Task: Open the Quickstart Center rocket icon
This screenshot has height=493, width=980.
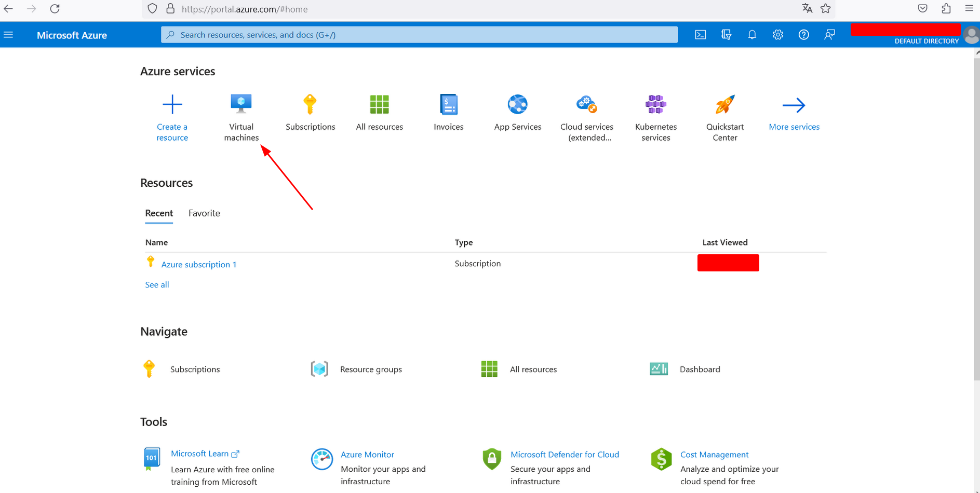Action: [x=725, y=104]
